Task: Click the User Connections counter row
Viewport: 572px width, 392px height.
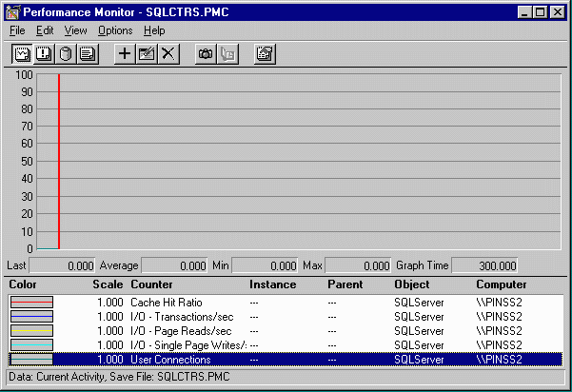Action: point(169,359)
